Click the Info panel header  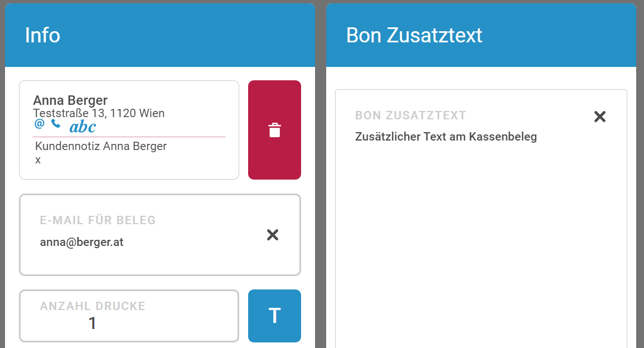pyautogui.click(x=43, y=36)
